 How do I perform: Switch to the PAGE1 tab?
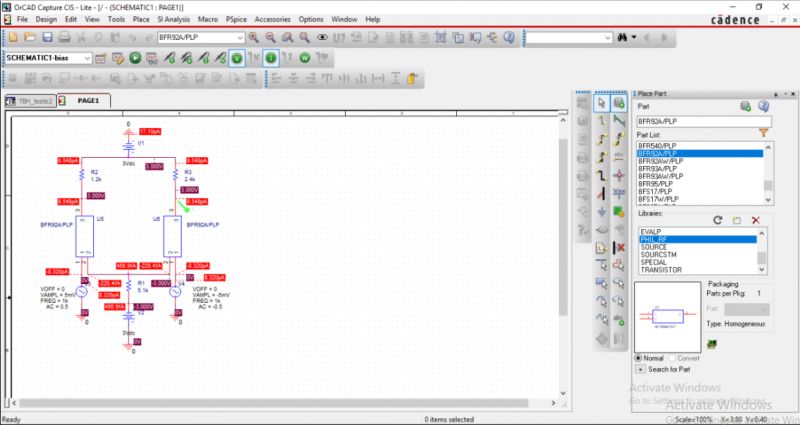(84, 101)
